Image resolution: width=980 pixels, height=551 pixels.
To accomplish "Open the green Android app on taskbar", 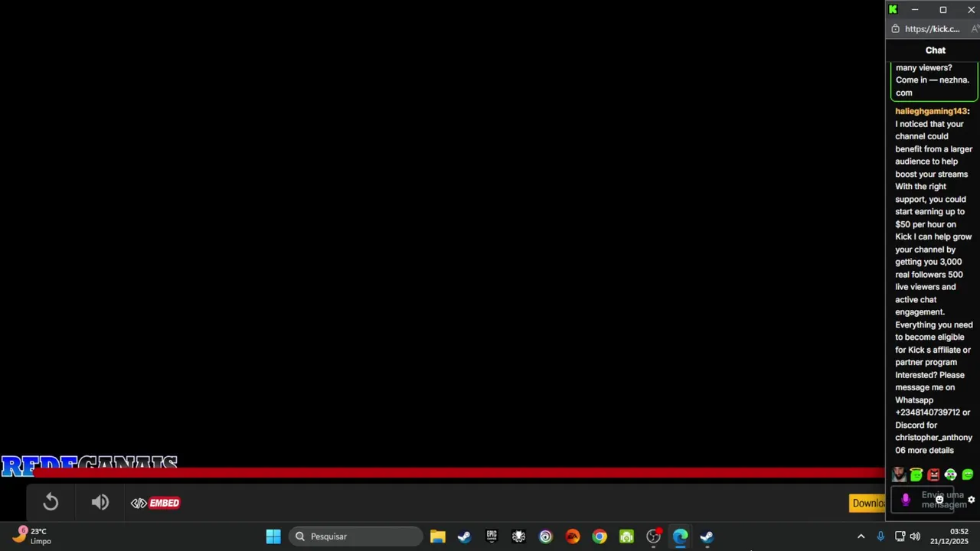I will click(626, 536).
